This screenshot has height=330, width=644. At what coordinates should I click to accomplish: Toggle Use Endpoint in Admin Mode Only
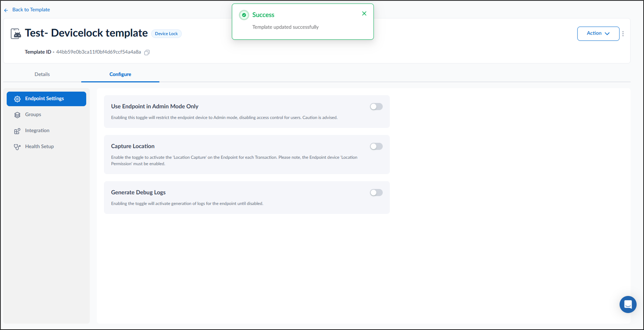tap(376, 106)
